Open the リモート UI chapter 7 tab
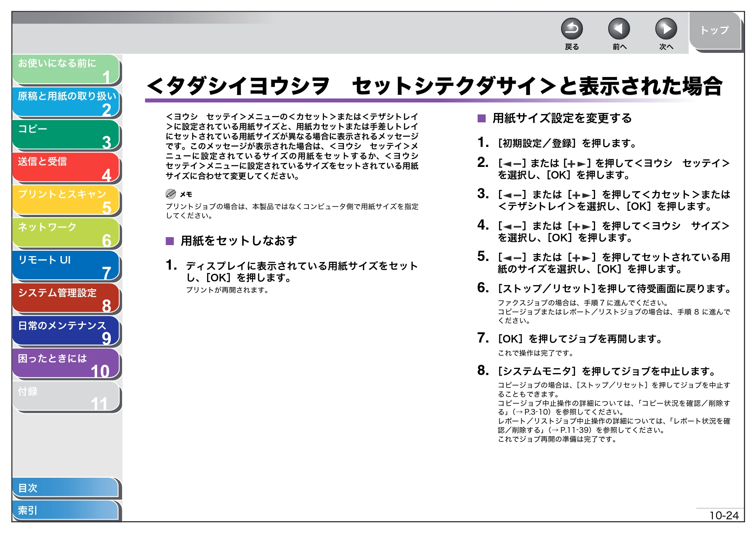 pos(66,266)
